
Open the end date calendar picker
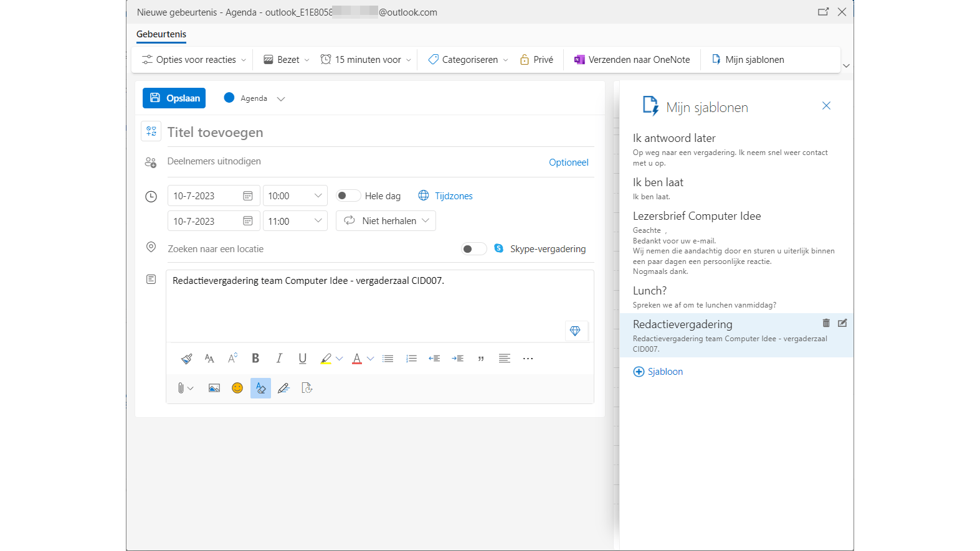coord(248,221)
